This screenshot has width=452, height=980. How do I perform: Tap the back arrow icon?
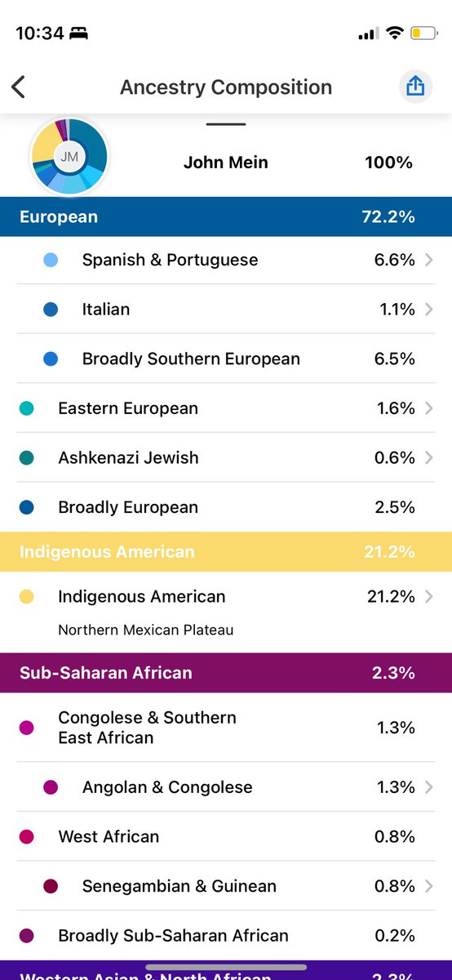[19, 87]
